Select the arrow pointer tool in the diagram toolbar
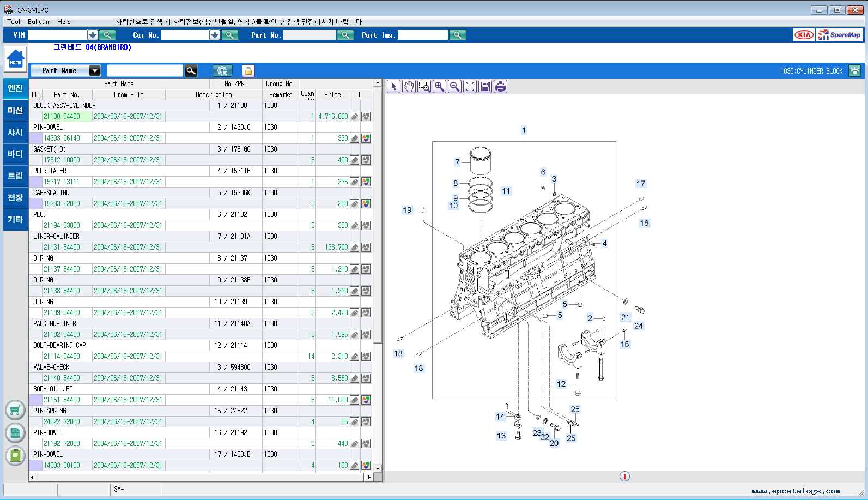 pos(393,86)
